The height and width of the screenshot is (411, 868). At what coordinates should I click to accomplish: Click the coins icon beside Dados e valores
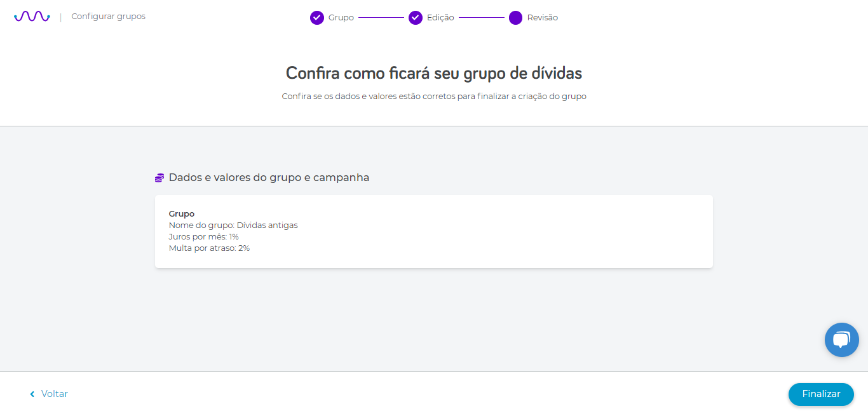tap(159, 178)
